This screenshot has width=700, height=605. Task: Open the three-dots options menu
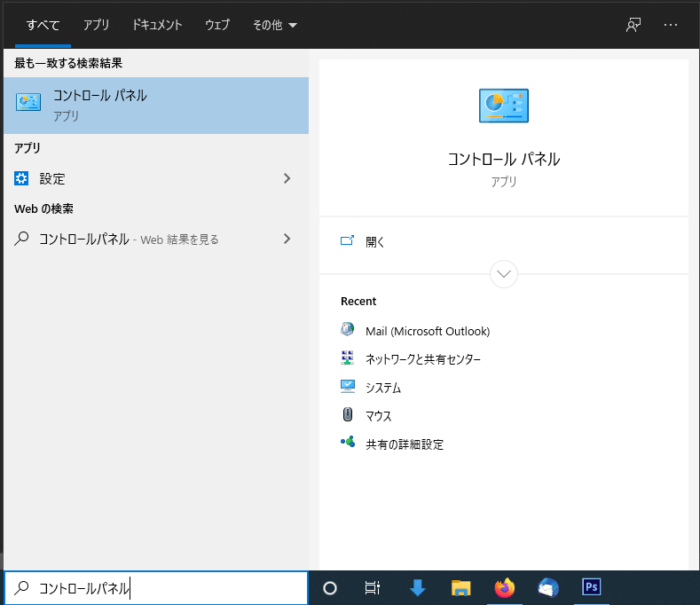[x=671, y=25]
